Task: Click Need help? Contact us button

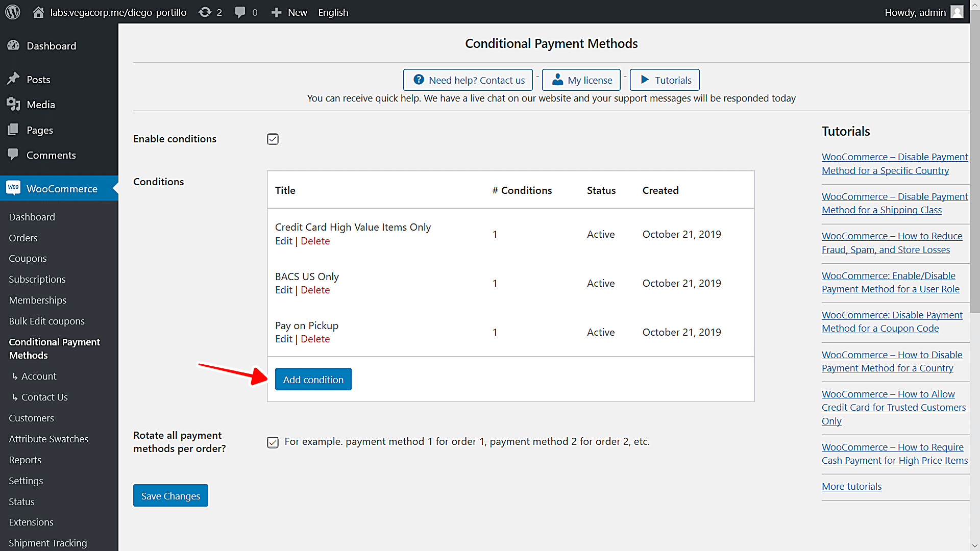Action: 468,80
